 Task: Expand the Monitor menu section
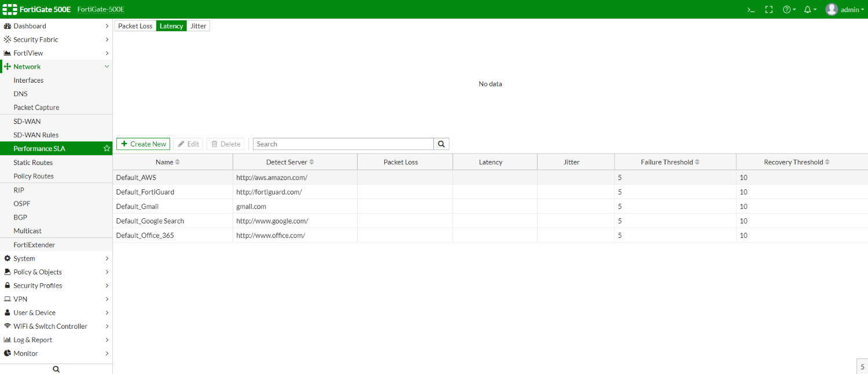26,353
